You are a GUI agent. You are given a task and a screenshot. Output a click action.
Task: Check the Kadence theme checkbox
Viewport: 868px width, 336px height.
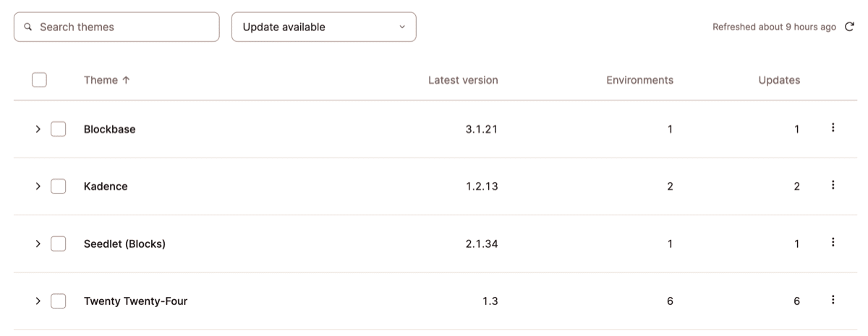pyautogui.click(x=59, y=186)
